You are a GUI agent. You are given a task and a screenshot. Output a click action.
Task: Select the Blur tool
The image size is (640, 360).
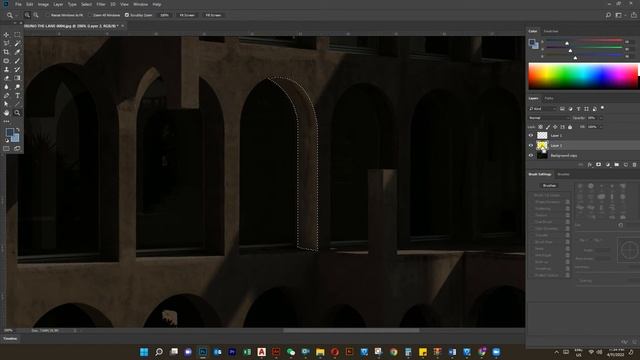[6, 87]
